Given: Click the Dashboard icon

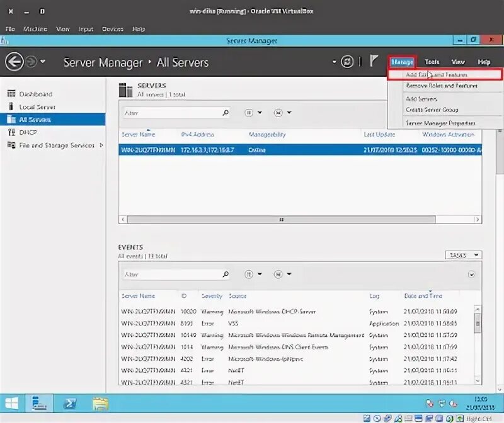Looking at the screenshot, I should 11,93.
